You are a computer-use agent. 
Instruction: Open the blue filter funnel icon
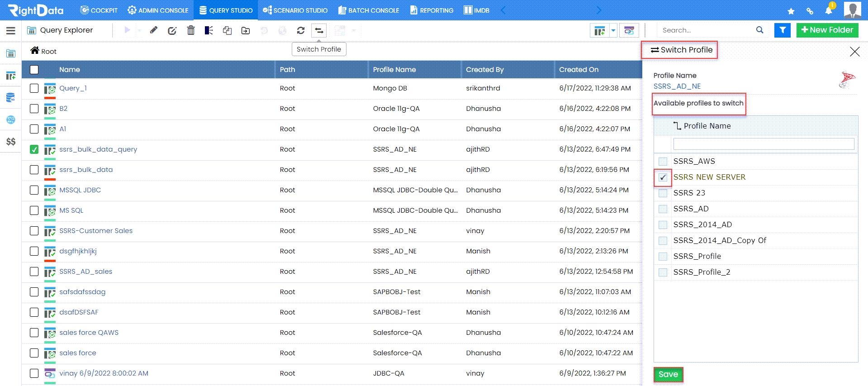click(x=783, y=30)
